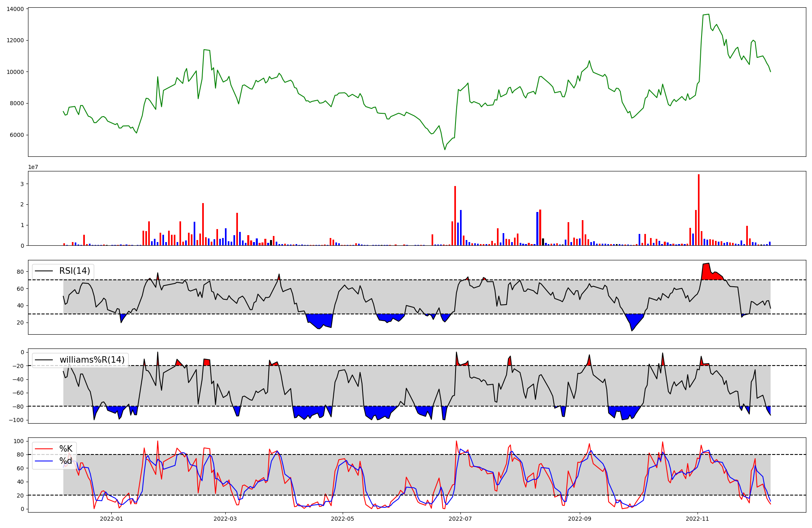Click the red %K legend line swatch
The height and width of the screenshot is (528, 812).
tap(44, 449)
